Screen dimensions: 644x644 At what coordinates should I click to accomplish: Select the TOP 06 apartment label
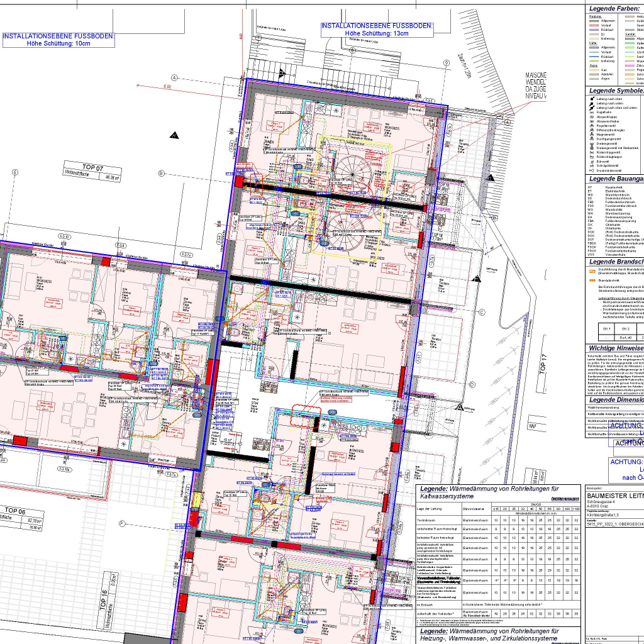pyautogui.click(x=18, y=510)
